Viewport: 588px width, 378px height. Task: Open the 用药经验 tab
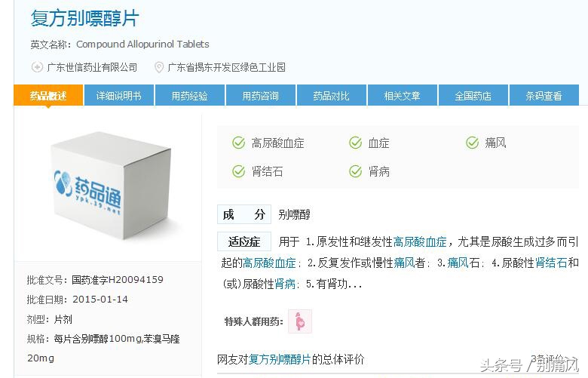(x=190, y=95)
